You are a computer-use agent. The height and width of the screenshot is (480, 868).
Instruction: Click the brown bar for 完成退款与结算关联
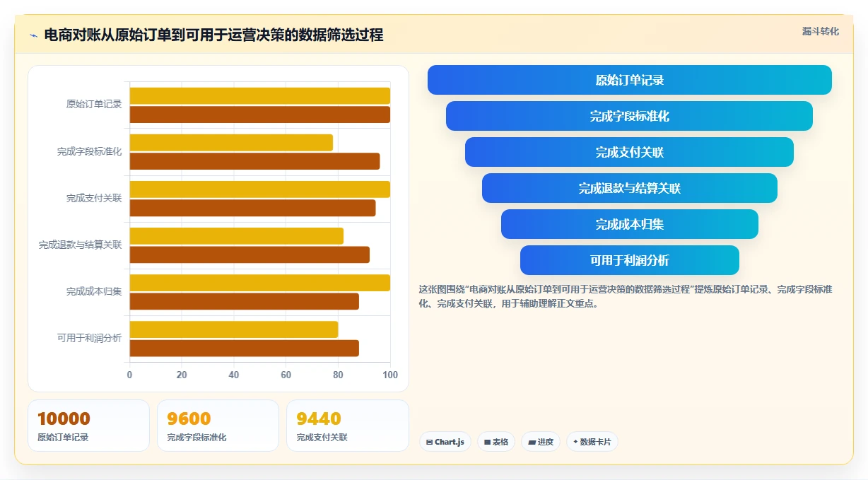click(x=250, y=254)
